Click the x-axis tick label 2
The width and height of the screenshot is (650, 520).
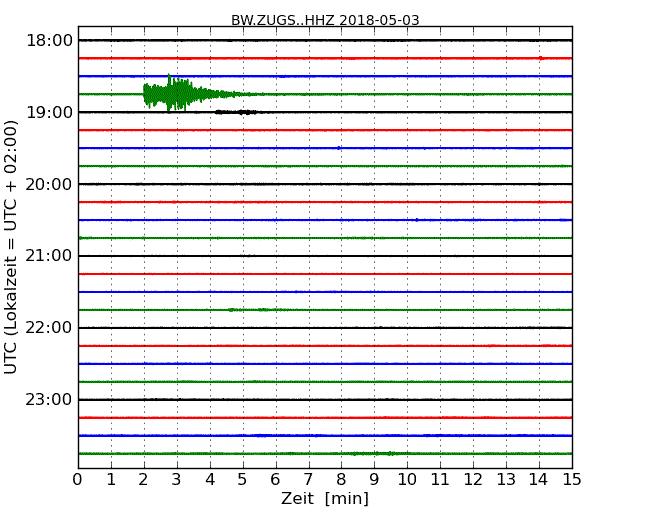(x=143, y=479)
